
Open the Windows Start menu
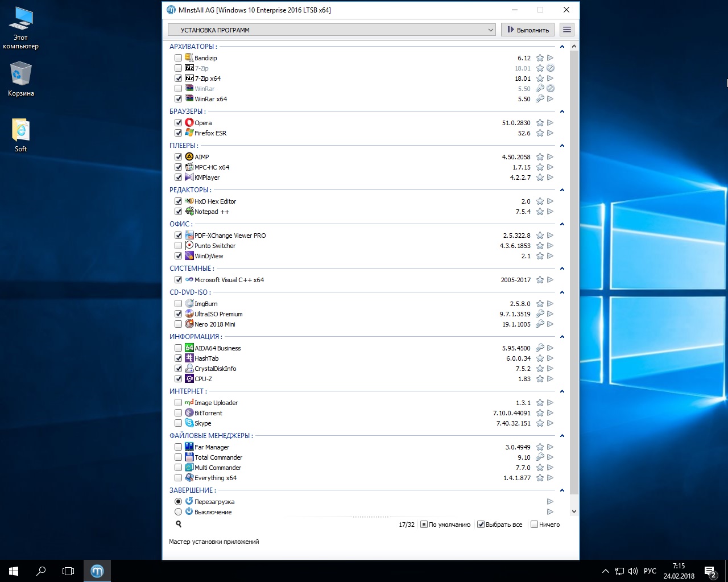(14, 571)
